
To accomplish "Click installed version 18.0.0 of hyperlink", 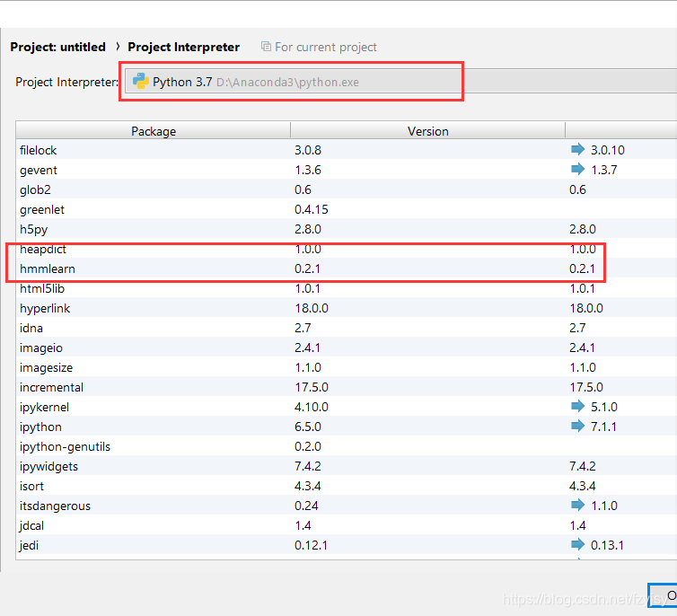I will (312, 308).
